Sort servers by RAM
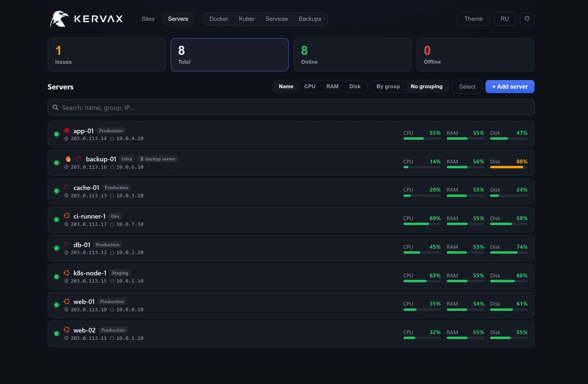This screenshot has width=588, height=384. pos(332,87)
